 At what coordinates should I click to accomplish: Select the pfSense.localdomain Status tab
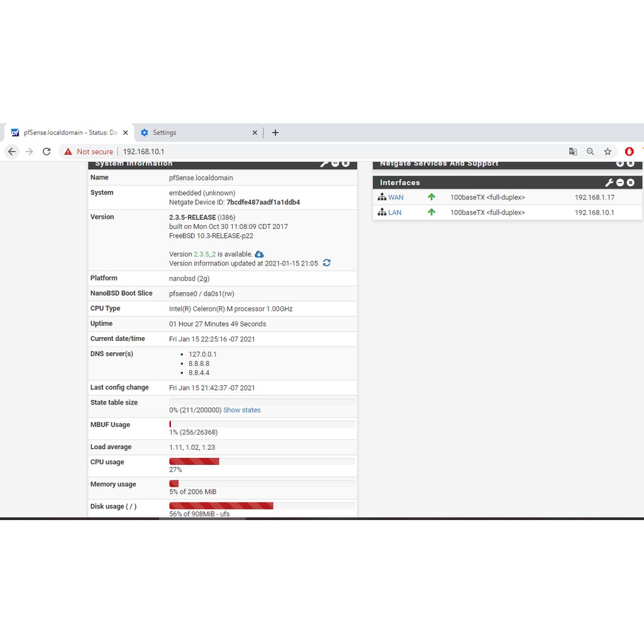click(69, 133)
